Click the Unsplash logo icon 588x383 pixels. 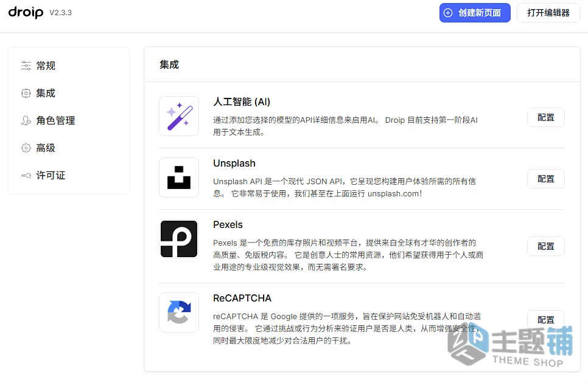click(x=179, y=178)
